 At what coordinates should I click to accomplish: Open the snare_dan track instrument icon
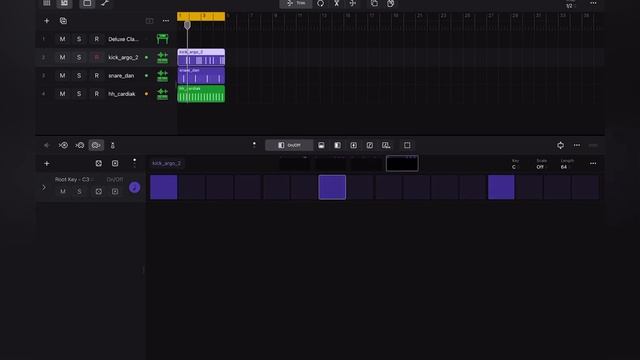(x=162, y=76)
